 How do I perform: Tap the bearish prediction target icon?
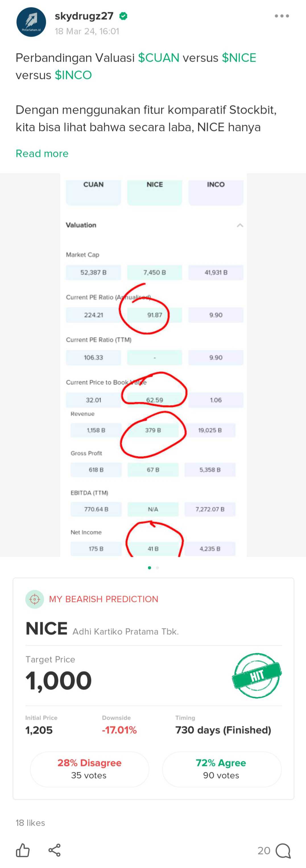[35, 599]
